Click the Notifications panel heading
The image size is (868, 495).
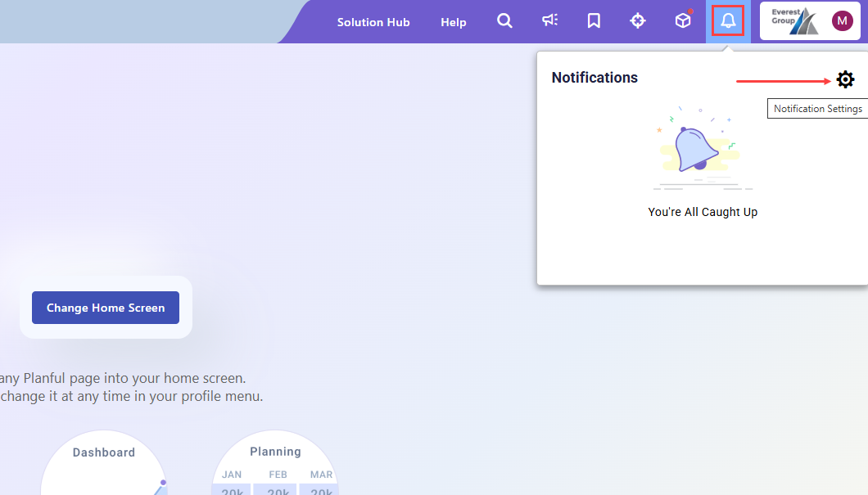[594, 78]
